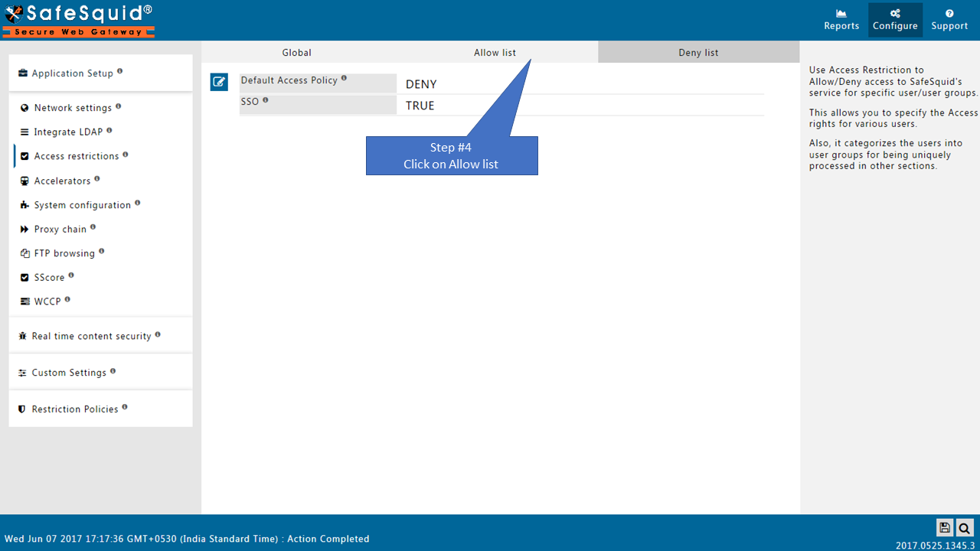The height and width of the screenshot is (551, 980).
Task: Click the edit pencil icon beside Default Access Policy
Action: (x=219, y=82)
